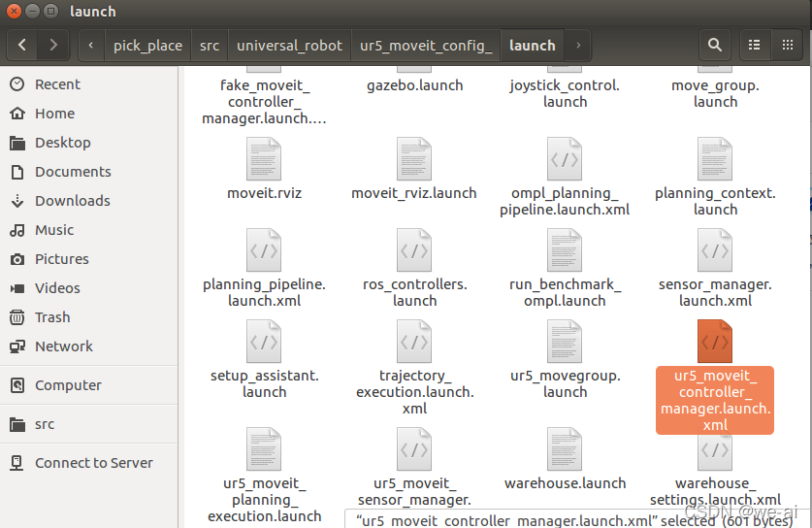Select sensor_manager.launch.xml file icon
Screen dimensions: 812x528
[x=715, y=249]
